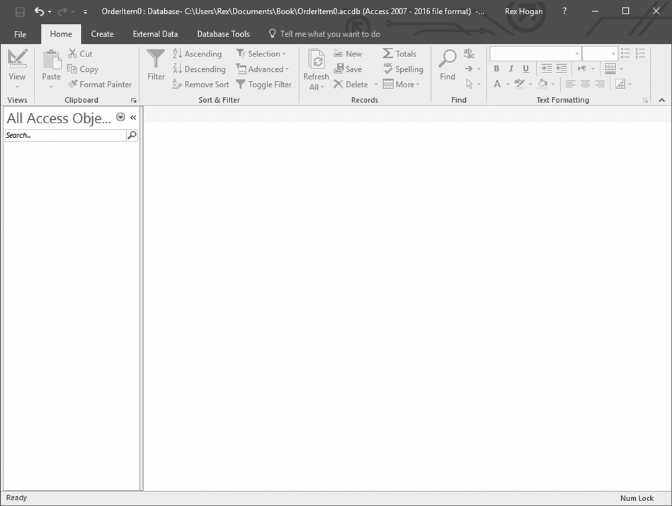Open Text Formatting dialog launcher
The image size is (672, 506).
[x=645, y=100]
